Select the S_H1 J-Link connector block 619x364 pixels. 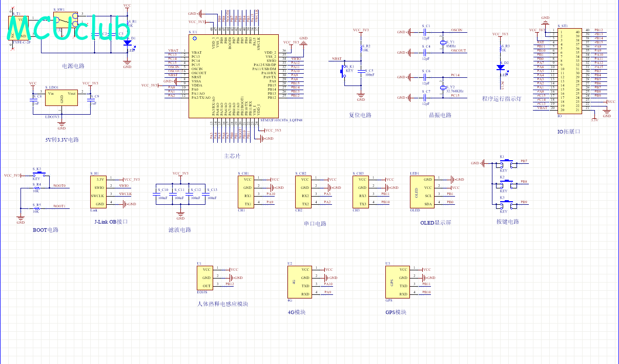99,192
